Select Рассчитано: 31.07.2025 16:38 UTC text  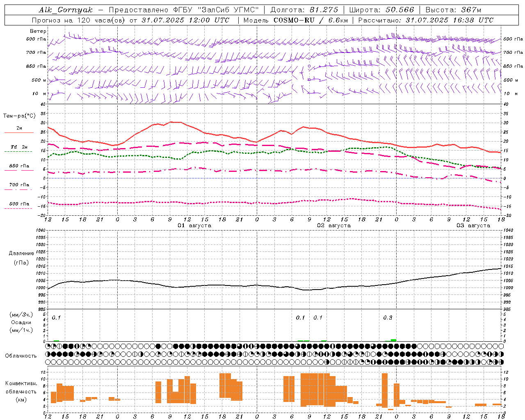click(426, 20)
